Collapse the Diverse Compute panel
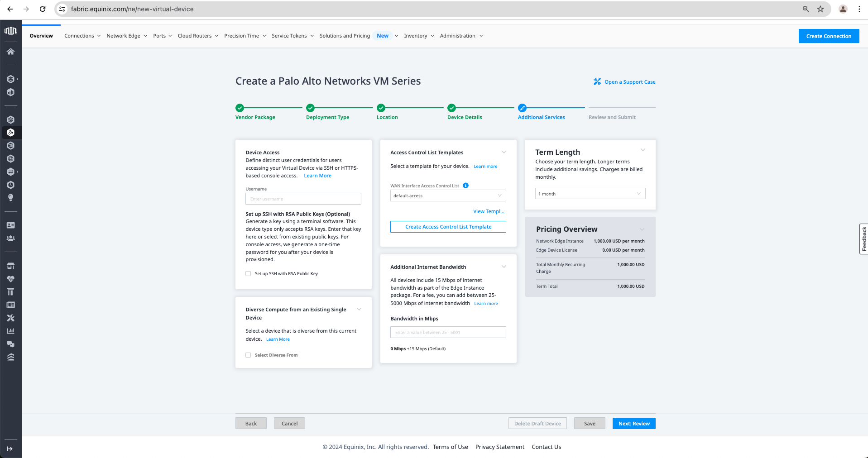This screenshot has height=458, width=868. click(x=359, y=309)
